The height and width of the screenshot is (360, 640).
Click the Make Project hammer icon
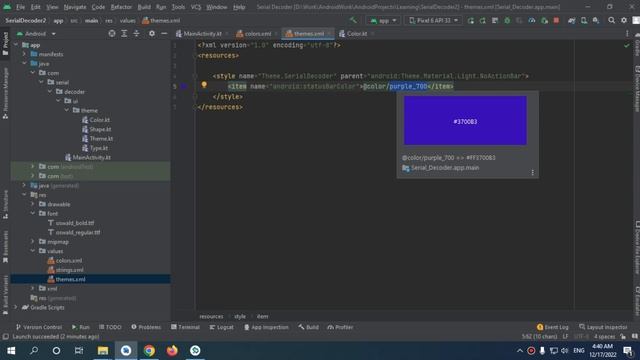click(x=353, y=20)
